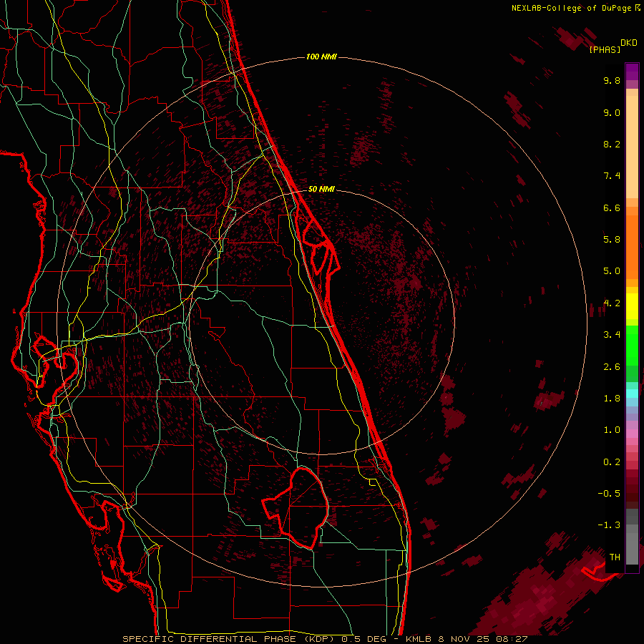The height and width of the screenshot is (644, 644).
Task: Click the 08:27 timestamp in the caption
Action: pyautogui.click(x=514, y=639)
